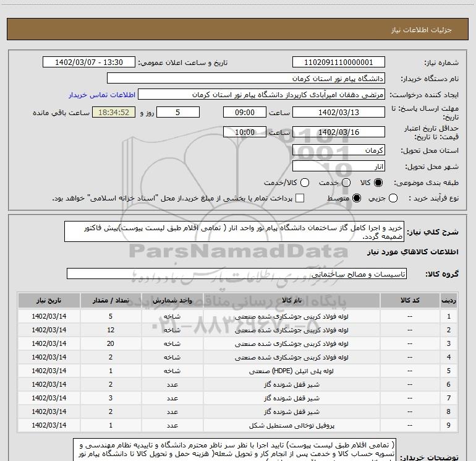Click the تاریخ نیاز column header

click(x=48, y=300)
